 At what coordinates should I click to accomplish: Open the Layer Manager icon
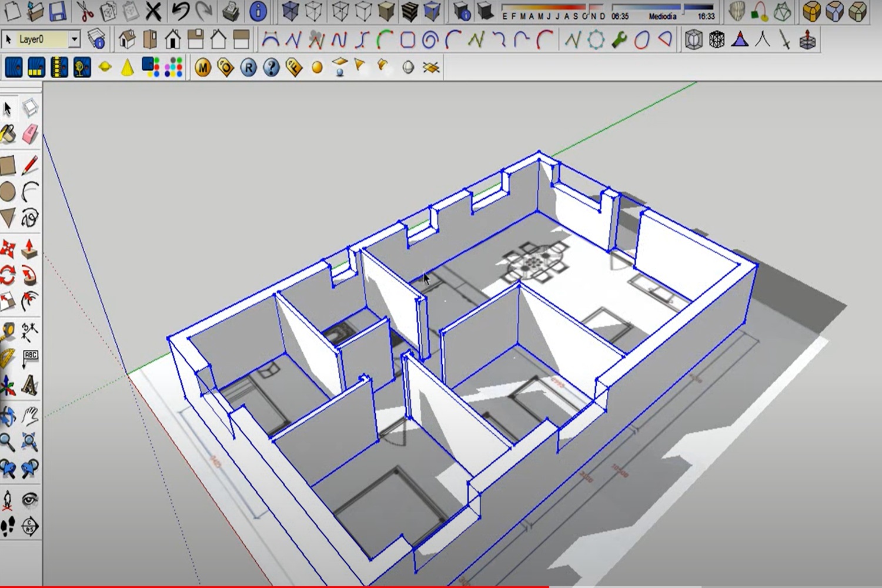click(x=96, y=39)
